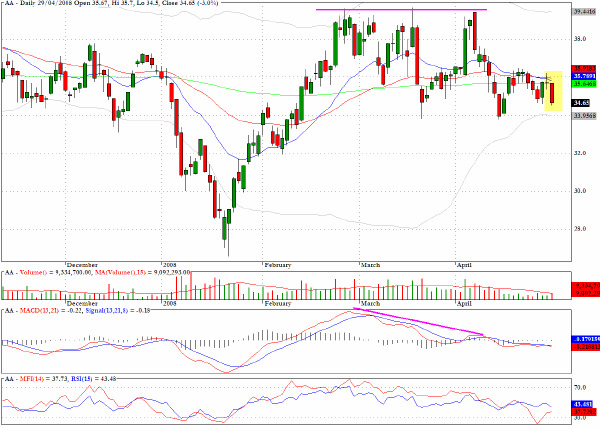Click the March label under the price chart
Screen dimensions: 600x428
370,265
